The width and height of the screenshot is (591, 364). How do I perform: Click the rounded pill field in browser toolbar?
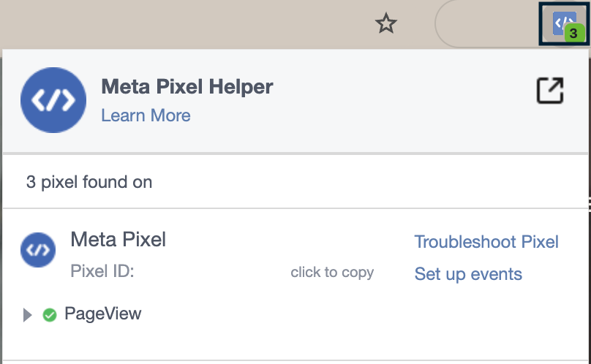pos(486,23)
